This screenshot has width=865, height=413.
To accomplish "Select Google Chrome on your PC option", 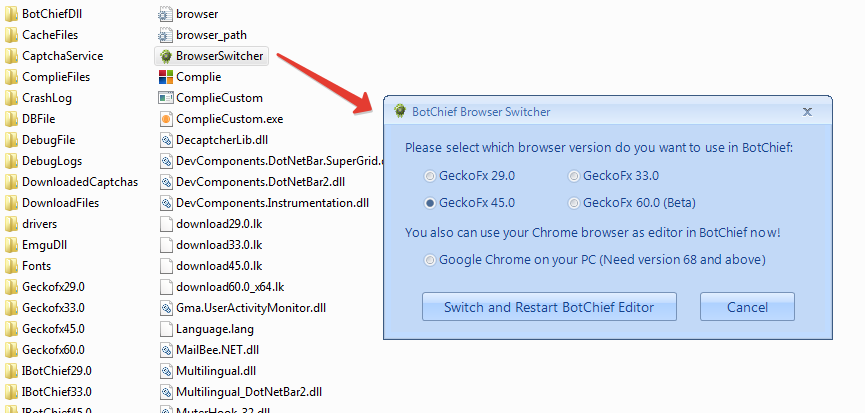I will (x=430, y=260).
